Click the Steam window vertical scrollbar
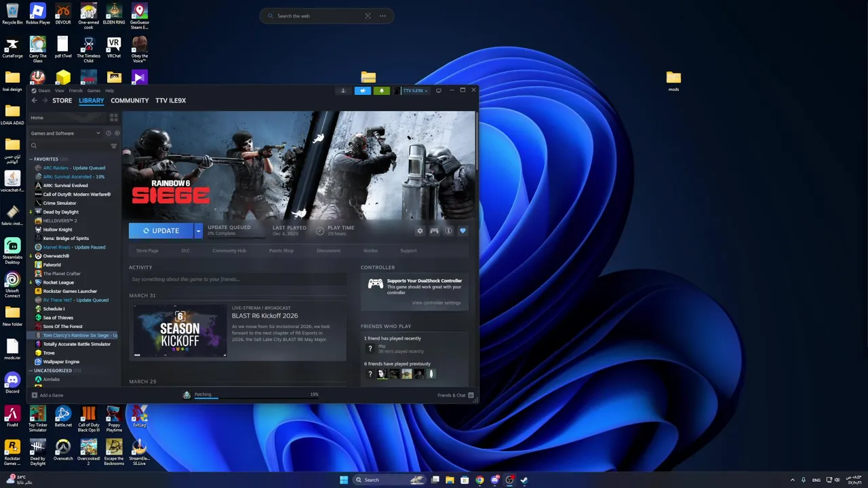 pos(476,142)
